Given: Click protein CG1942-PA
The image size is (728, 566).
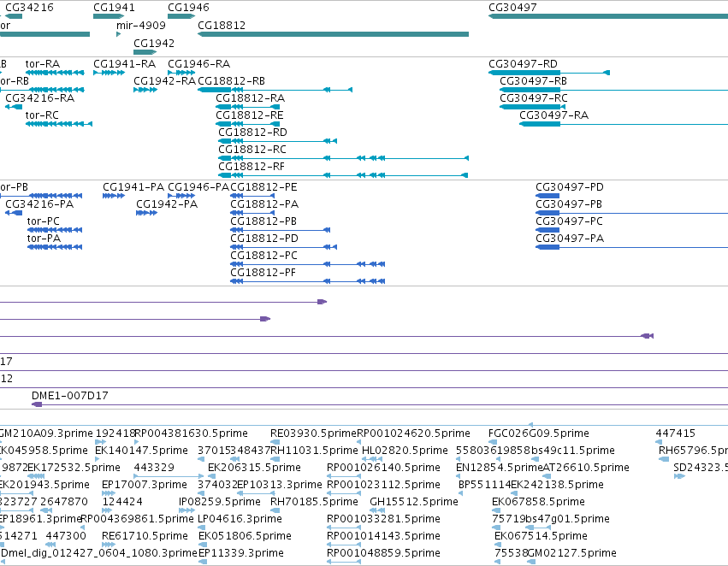Looking at the screenshot, I should click(147, 213).
